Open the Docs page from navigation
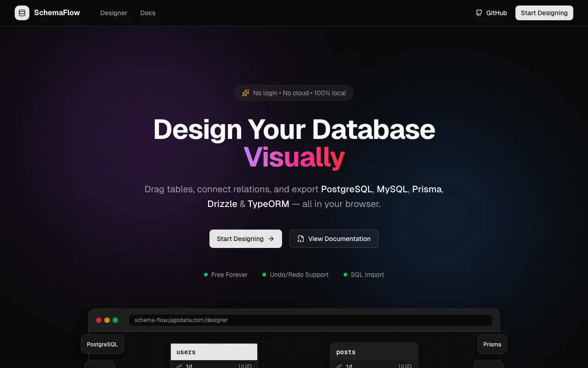588x368 pixels. (147, 13)
